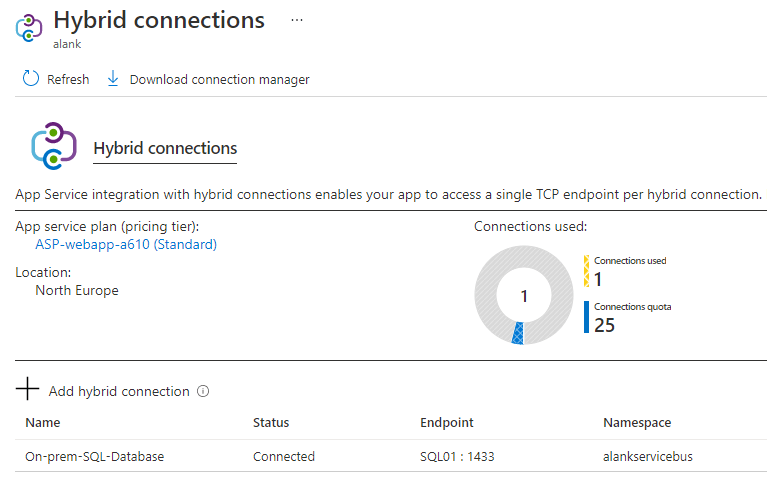Click the blue Connections quota legend marker
Image resolution: width=767 pixels, height=485 pixels.
click(587, 317)
